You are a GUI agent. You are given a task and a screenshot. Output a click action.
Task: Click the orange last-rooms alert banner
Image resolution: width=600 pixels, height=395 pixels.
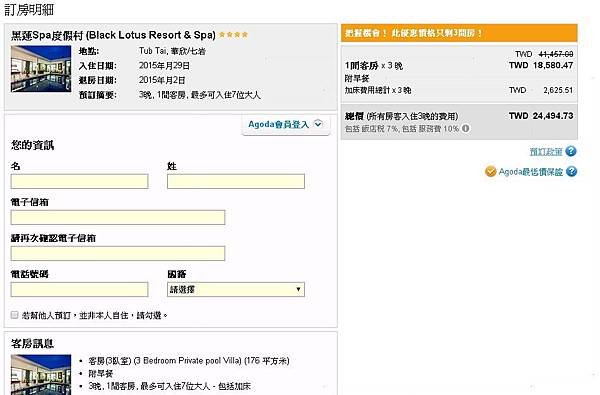[x=459, y=33]
